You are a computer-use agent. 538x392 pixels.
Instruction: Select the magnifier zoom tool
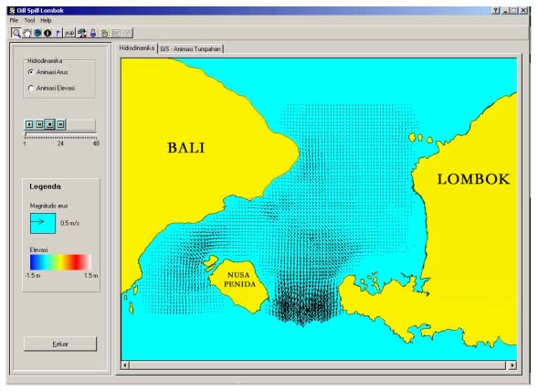pyautogui.click(x=16, y=33)
